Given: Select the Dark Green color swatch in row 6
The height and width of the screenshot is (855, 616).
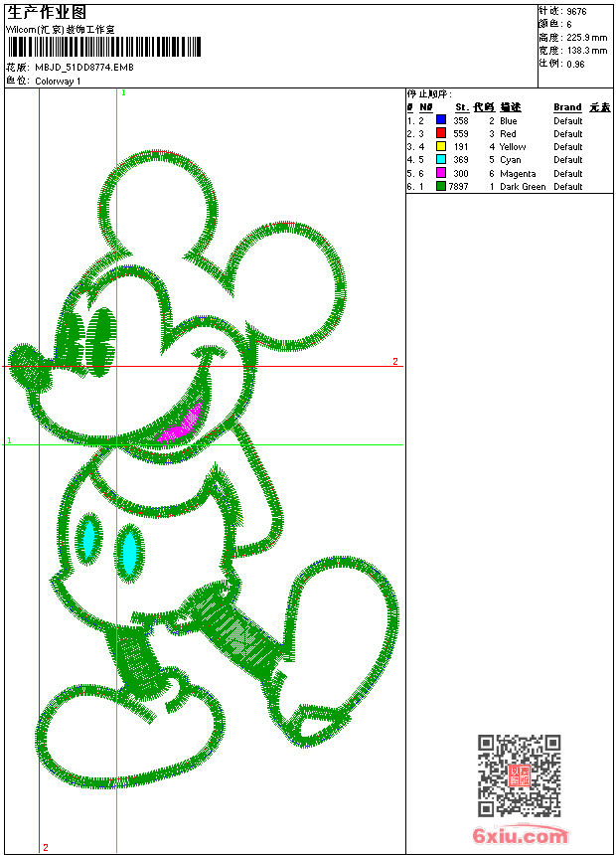Looking at the screenshot, I should [x=441, y=186].
